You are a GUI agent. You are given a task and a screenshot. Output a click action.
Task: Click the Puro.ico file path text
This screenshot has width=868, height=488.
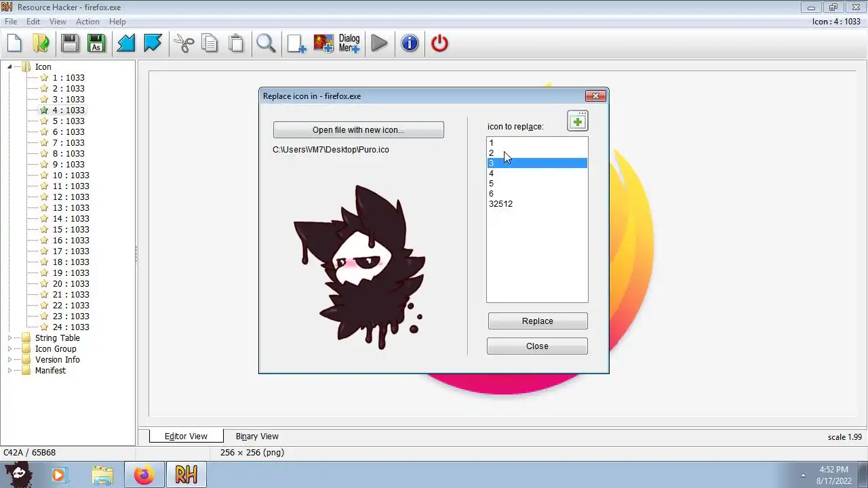[x=331, y=149]
